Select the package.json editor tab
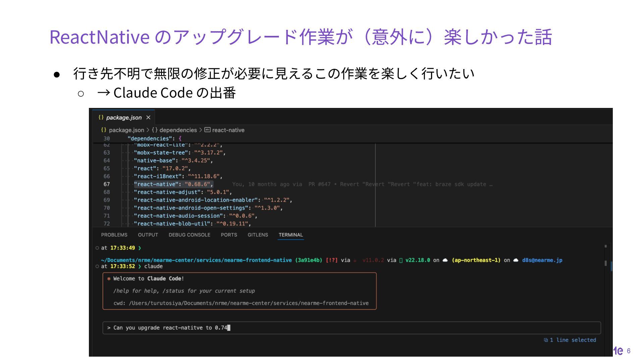Image resolution: width=644 pixels, height=362 pixels. point(123,118)
